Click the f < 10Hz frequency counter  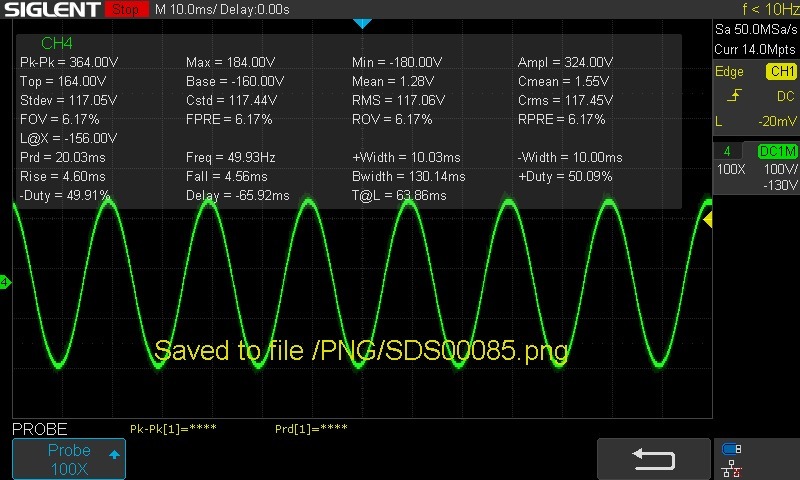tap(770, 9)
